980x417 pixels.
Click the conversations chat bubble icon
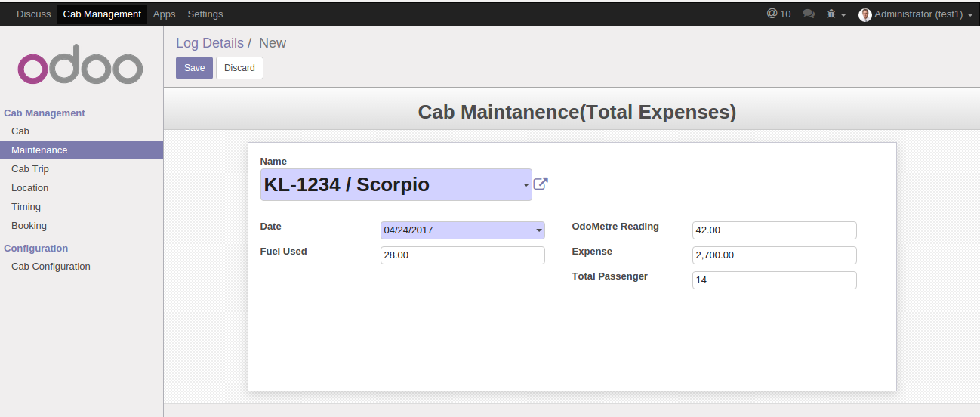(809, 14)
